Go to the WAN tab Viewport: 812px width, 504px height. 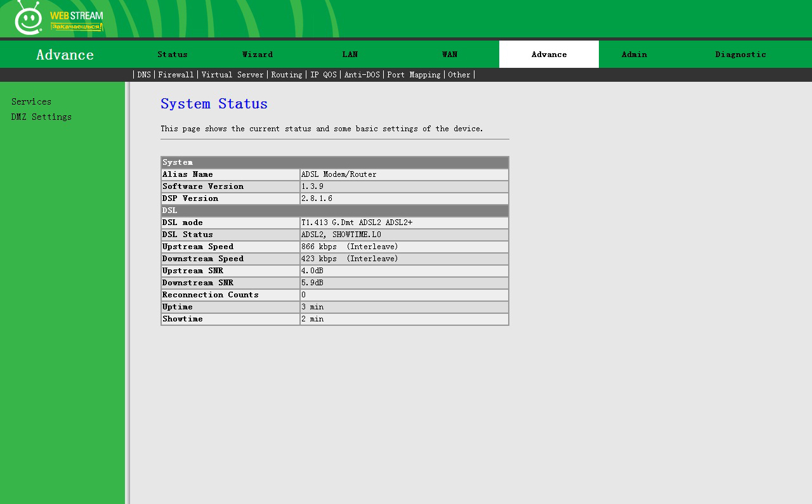coord(450,55)
